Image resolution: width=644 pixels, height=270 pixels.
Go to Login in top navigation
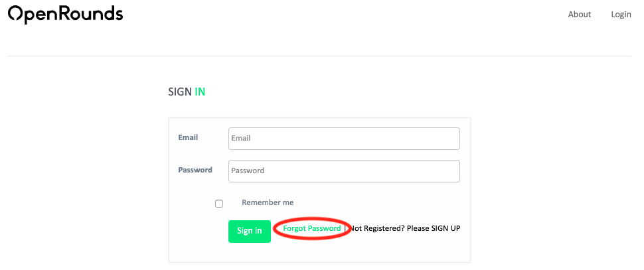(621, 15)
